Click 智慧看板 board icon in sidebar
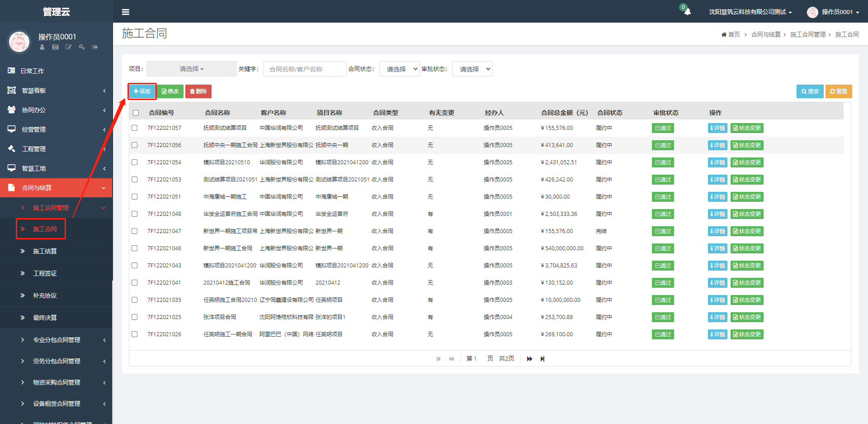Image resolution: width=868 pixels, height=424 pixels. [11, 90]
